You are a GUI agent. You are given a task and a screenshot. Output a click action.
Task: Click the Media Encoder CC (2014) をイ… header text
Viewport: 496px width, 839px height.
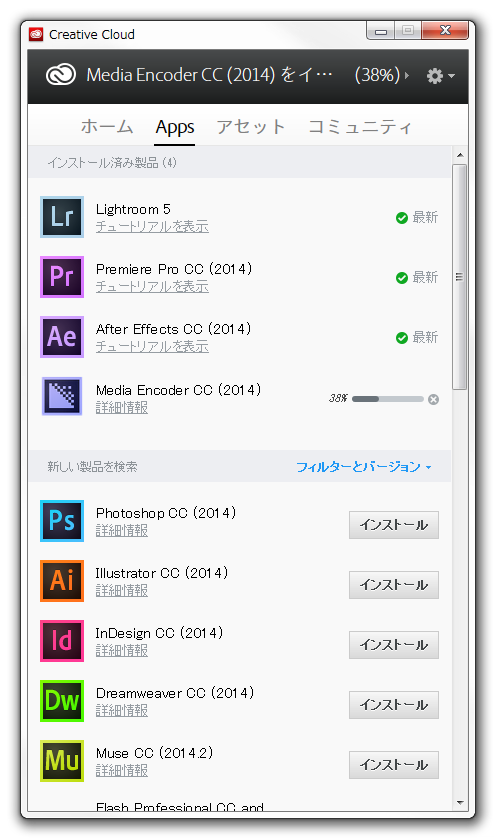209,75
